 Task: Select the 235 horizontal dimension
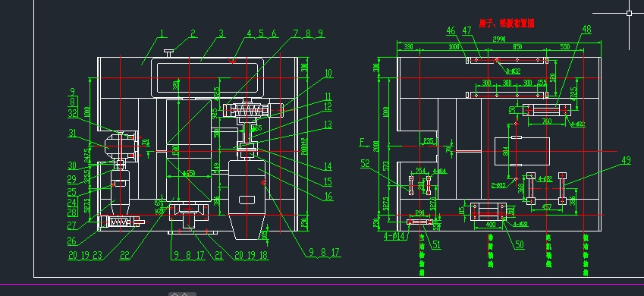(429, 140)
